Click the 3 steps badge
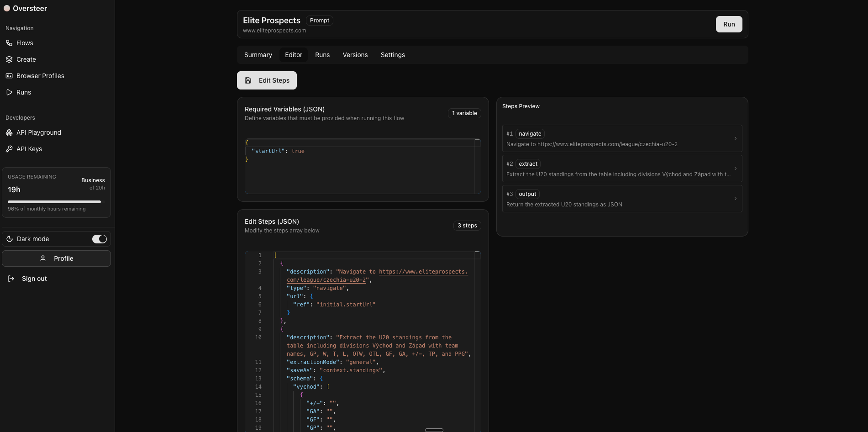 (467, 226)
